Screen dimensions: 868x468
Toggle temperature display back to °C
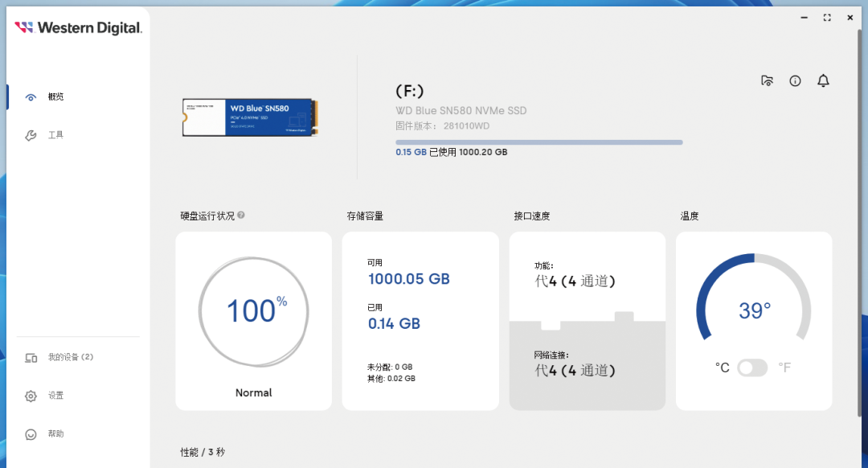point(723,367)
